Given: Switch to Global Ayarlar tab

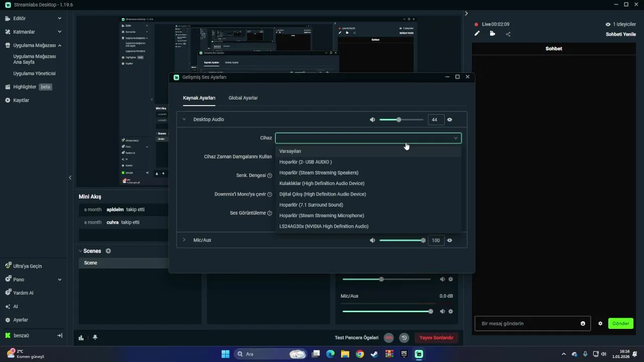Looking at the screenshot, I should (x=243, y=98).
